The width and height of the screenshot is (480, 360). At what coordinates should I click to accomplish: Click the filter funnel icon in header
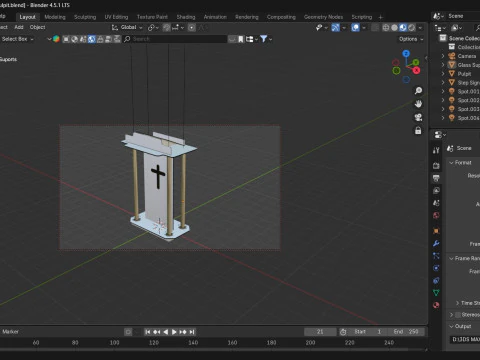pyautogui.click(x=263, y=39)
